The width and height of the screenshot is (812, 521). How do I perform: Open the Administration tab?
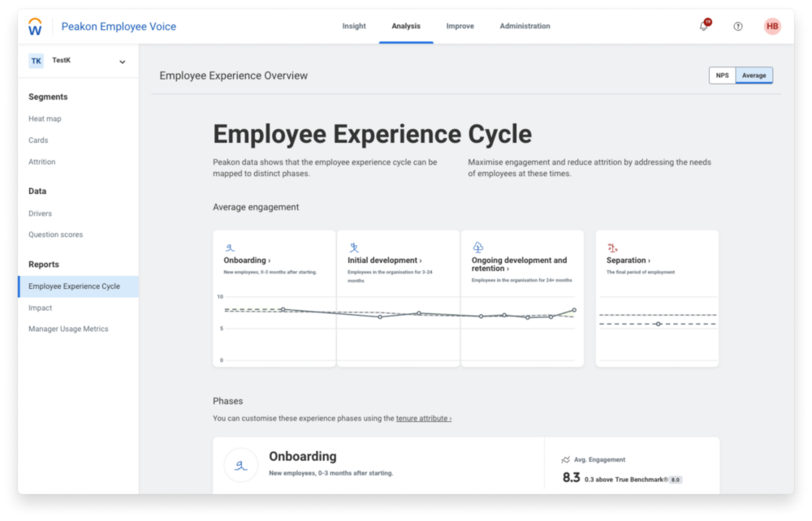(525, 27)
